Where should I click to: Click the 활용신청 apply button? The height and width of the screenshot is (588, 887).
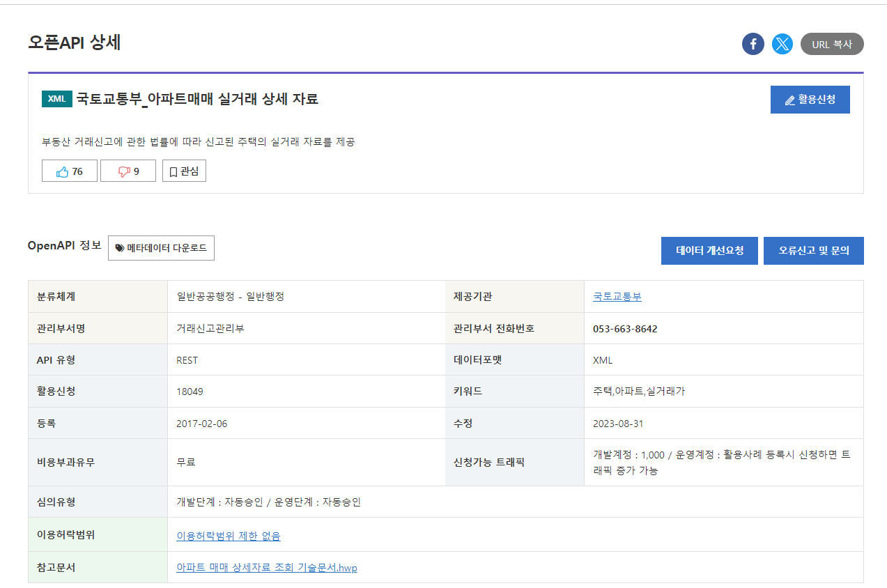coord(810,100)
